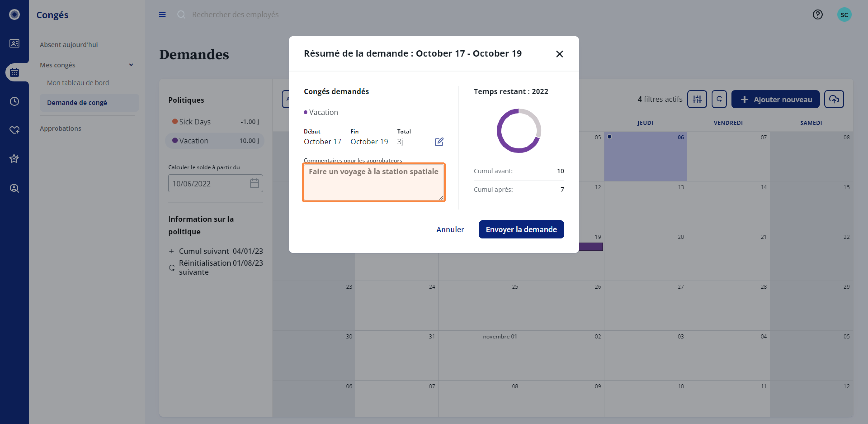Open the SC user avatar menu
Viewport: 868px width, 424px height.
[x=844, y=14]
